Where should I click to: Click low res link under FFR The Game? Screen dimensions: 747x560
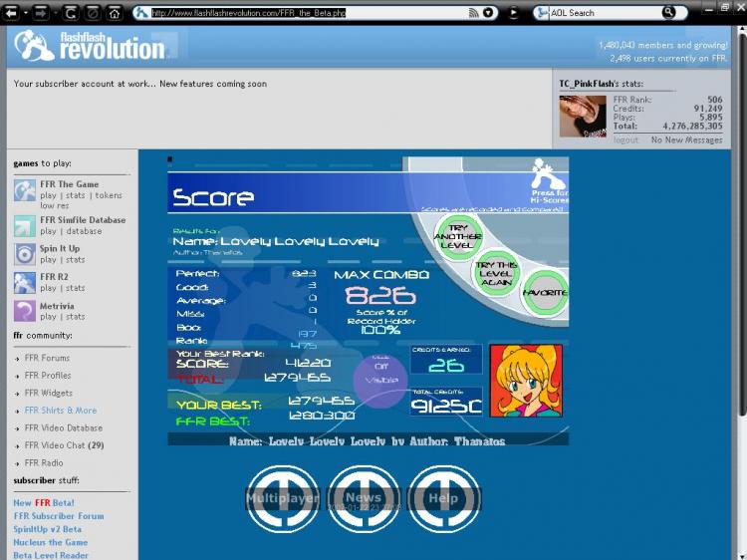point(55,205)
